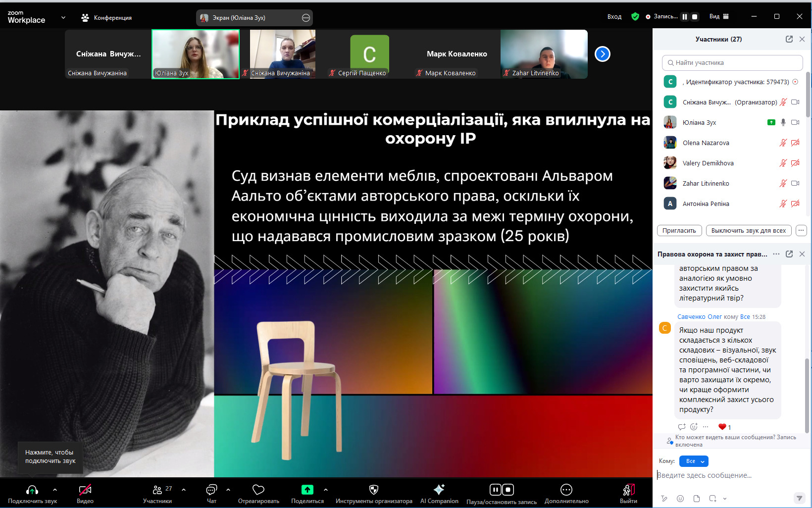
Task: Click the Пригласить button
Action: [x=679, y=231]
